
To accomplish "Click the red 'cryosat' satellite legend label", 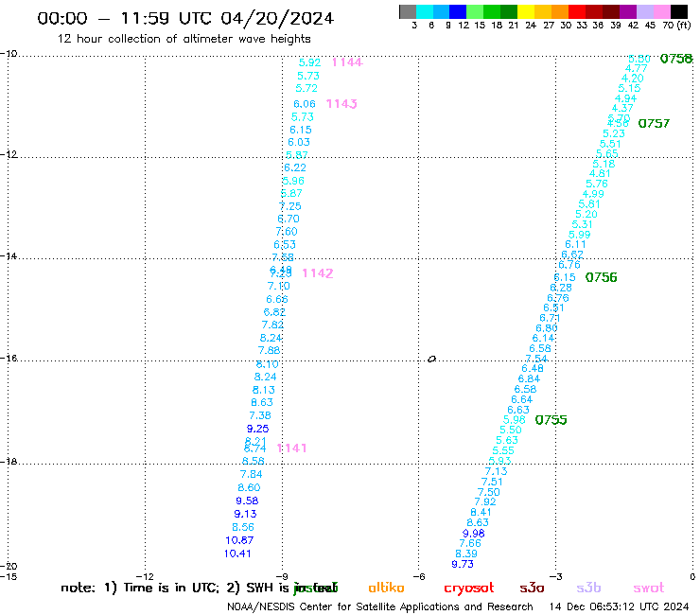I will coord(469,588).
